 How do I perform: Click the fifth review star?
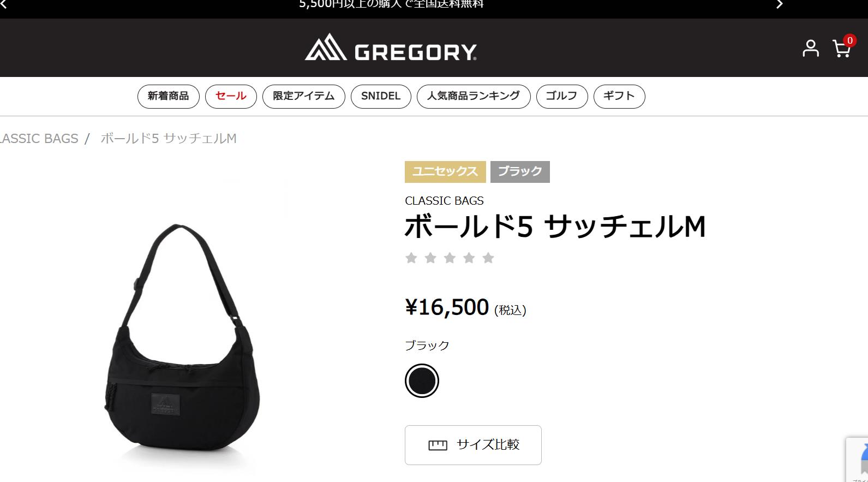tap(488, 258)
